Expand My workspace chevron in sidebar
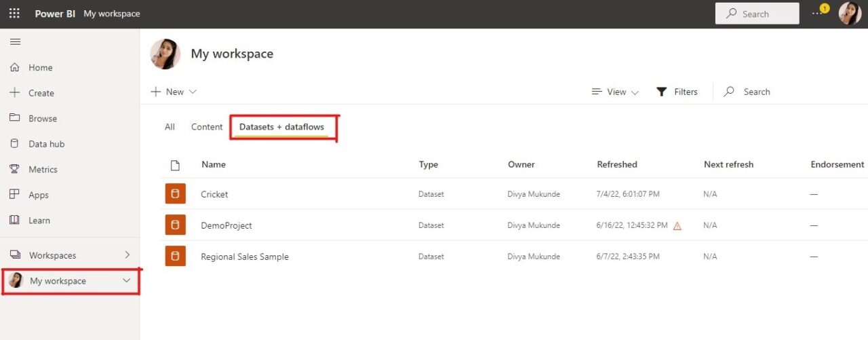This screenshot has height=340, width=868. coord(126,281)
